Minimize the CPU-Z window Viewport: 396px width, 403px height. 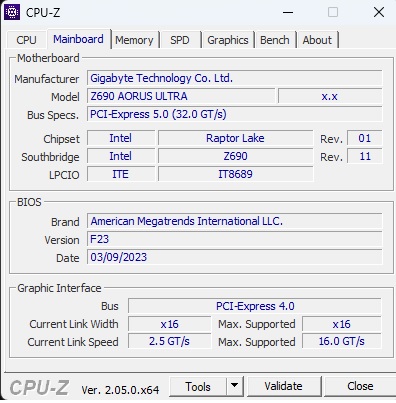click(x=288, y=13)
